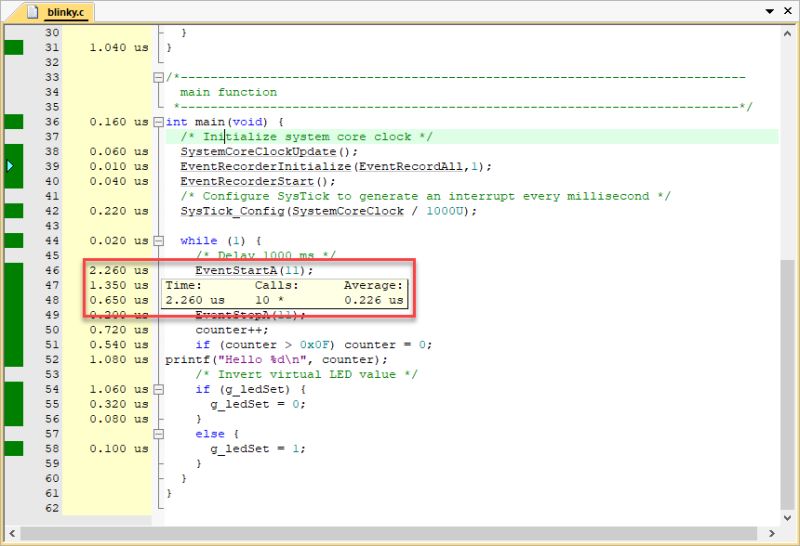Click the 0.100 us timing on line 58
800x546 pixels.
(x=119, y=449)
